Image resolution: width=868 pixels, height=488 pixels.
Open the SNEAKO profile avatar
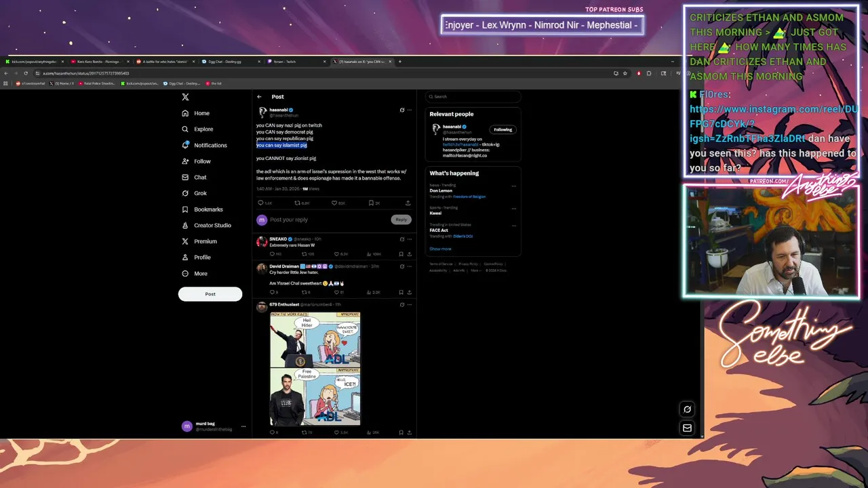[x=261, y=242]
